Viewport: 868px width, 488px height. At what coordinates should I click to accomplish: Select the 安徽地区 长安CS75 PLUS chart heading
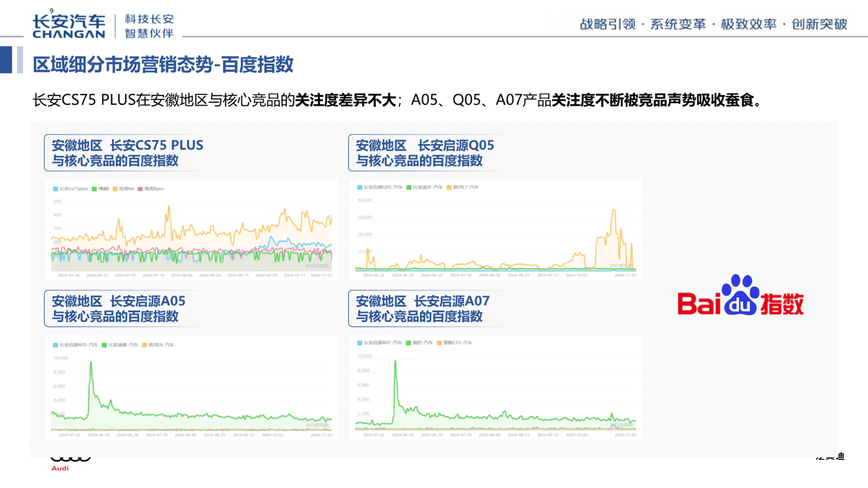pos(127,153)
